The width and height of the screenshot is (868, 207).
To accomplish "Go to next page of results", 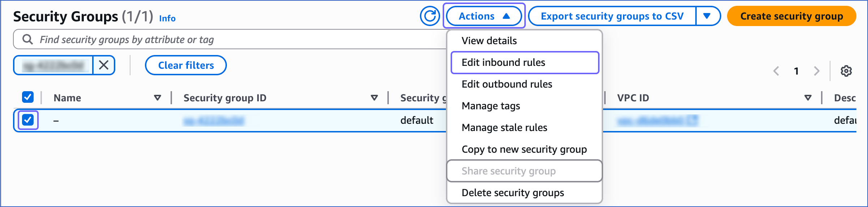I will (x=817, y=71).
